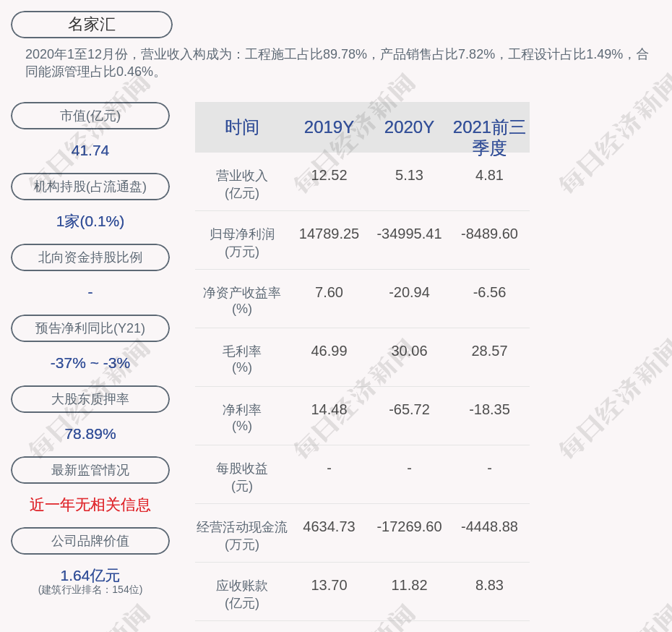Select the 大股东质押率 pill
The height and width of the screenshot is (632, 672).
point(90,399)
